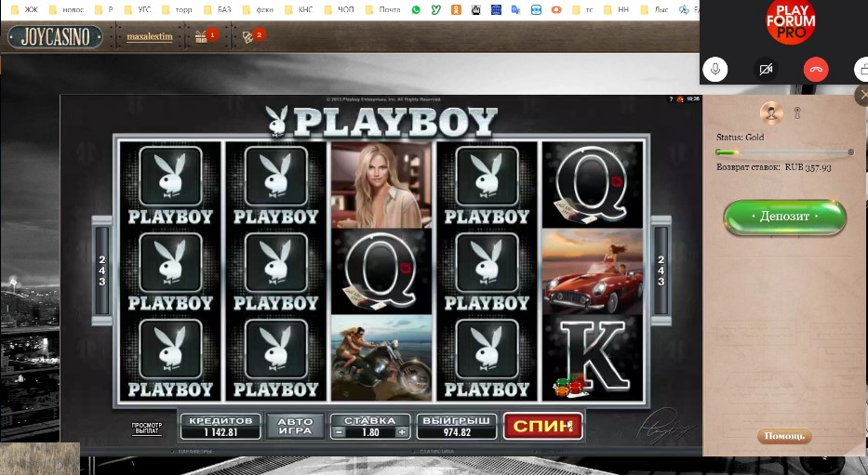This screenshot has width=868, height=475.
Task: Open the game help question mark
Action: 671,99
